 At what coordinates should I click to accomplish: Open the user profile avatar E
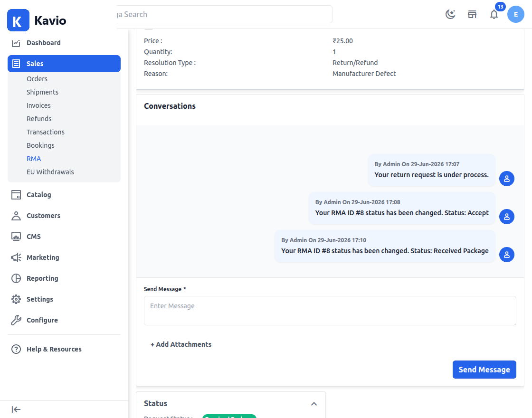(516, 14)
